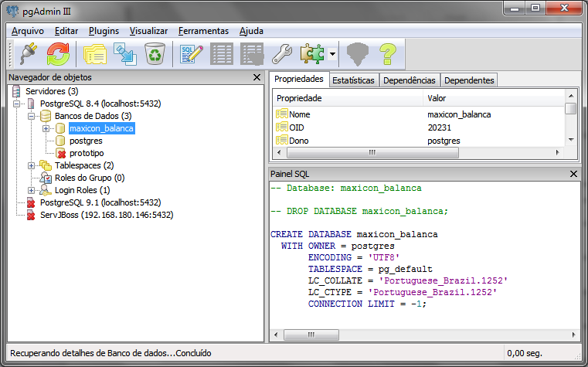Click the Valor column header

point(494,98)
